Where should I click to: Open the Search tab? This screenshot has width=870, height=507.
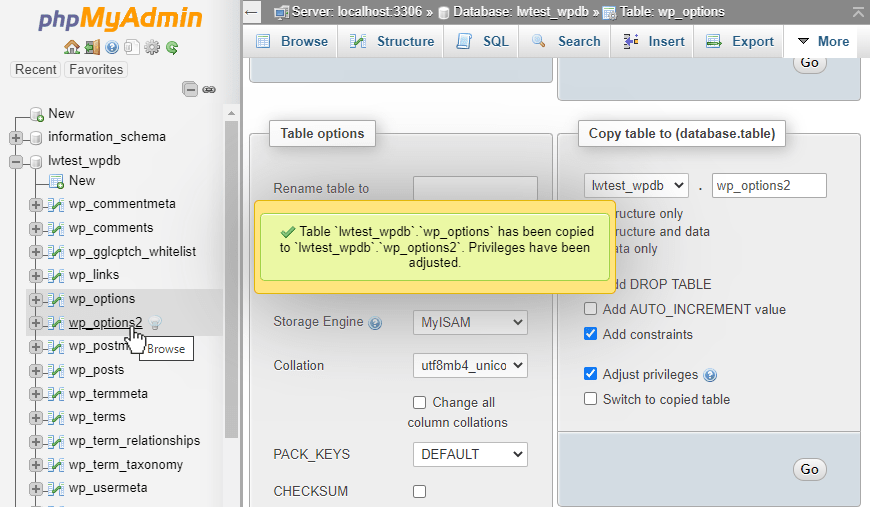(x=565, y=41)
